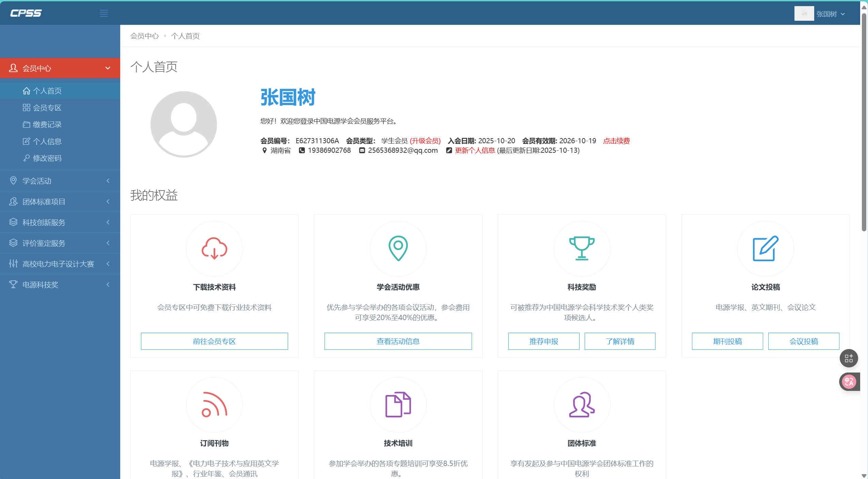
Task: Click the layers icon beside 科技创新服务
Action: pos(13,222)
